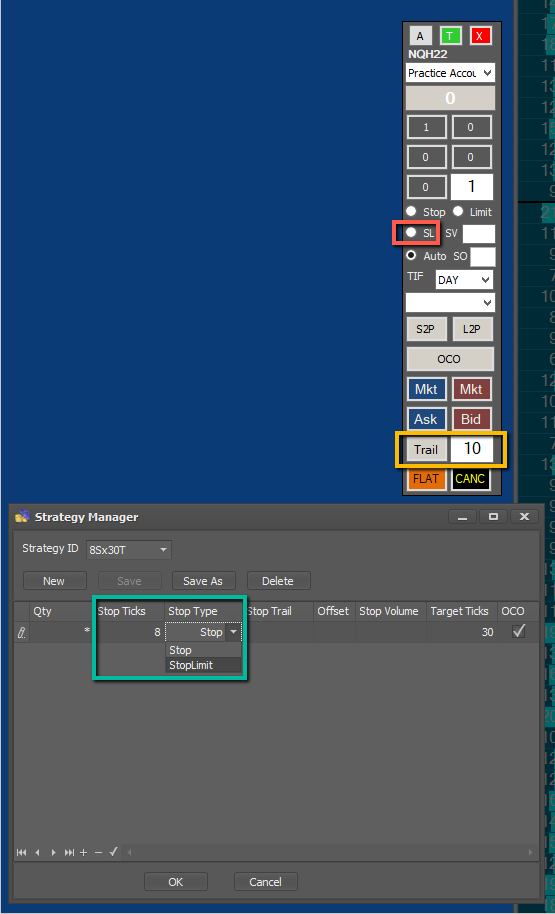Image resolution: width=555 pixels, height=914 pixels.
Task: Click the blue Mkt buy button
Action: (426, 389)
